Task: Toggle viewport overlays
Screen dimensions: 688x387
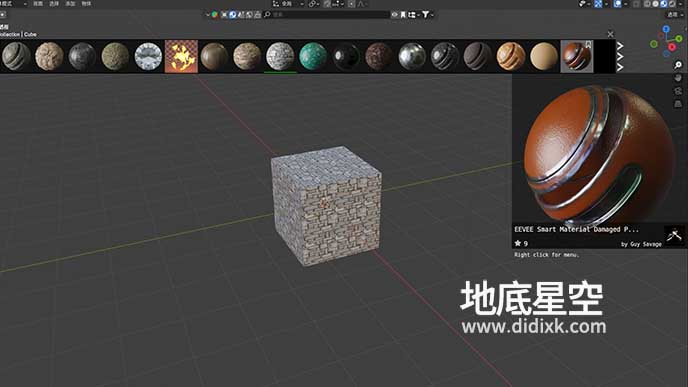Action: [x=617, y=4]
